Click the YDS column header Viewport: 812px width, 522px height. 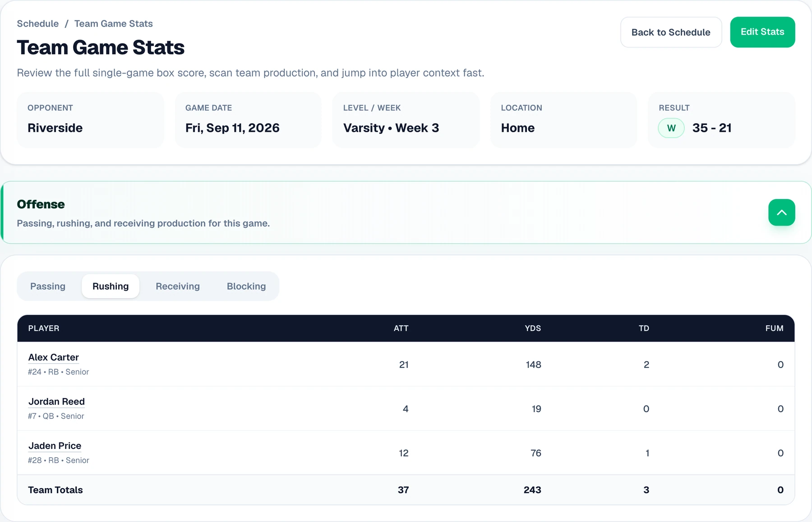point(533,328)
